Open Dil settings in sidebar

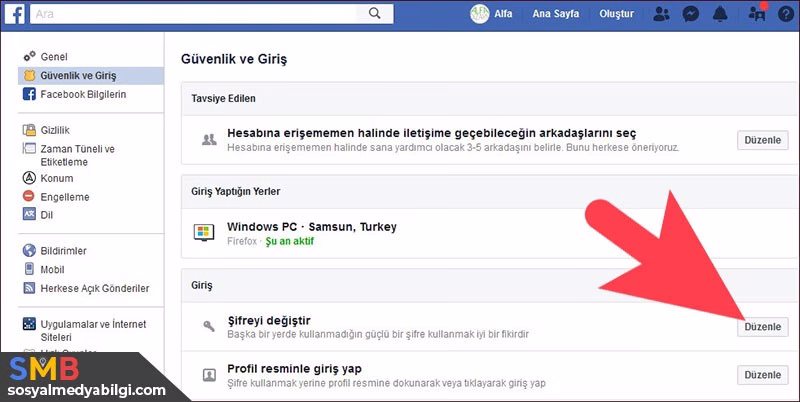[x=46, y=215]
